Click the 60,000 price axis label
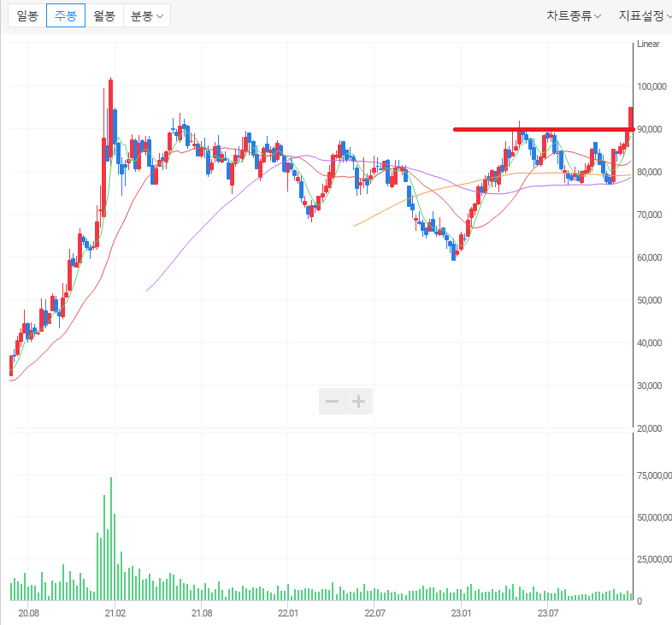Image resolution: width=672 pixels, height=625 pixels. click(x=649, y=257)
